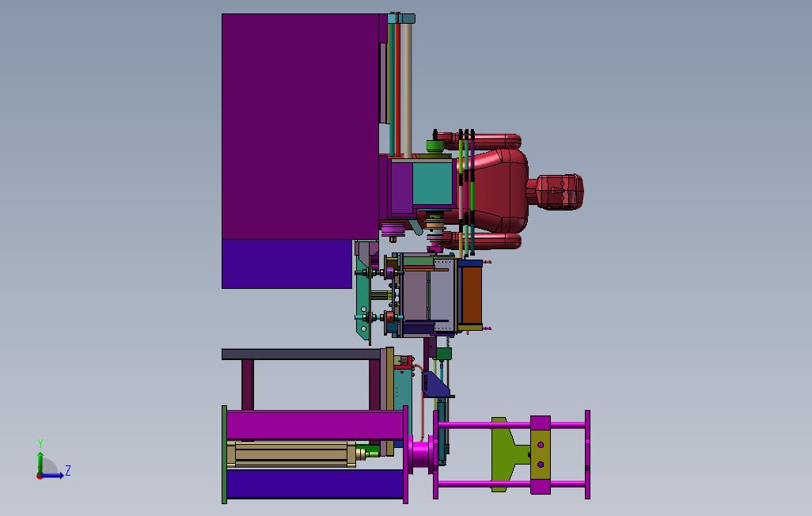The image size is (812, 516).
Task: Select the magenta horizontal beam of the lower frame
Action: (x=315, y=425)
